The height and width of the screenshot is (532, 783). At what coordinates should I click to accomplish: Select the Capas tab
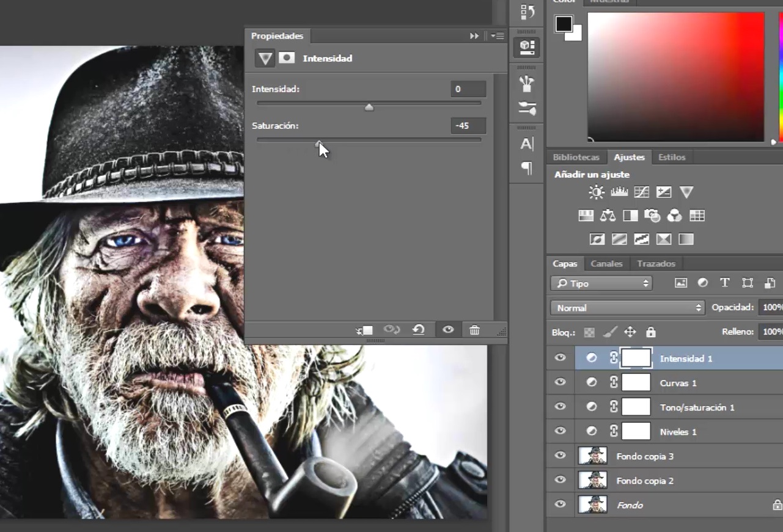[x=565, y=264]
